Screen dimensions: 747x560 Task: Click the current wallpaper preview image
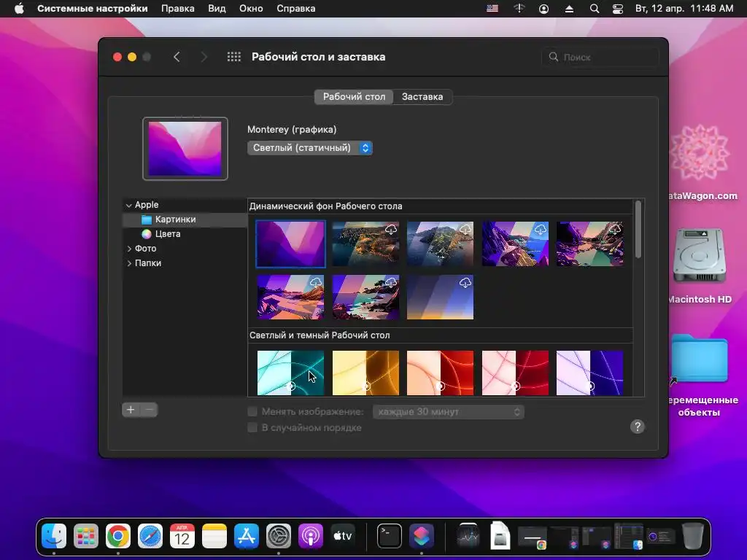click(x=185, y=149)
